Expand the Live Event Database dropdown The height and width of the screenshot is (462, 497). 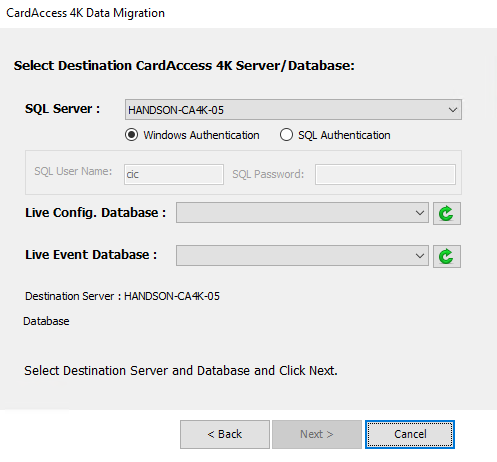pos(302,256)
